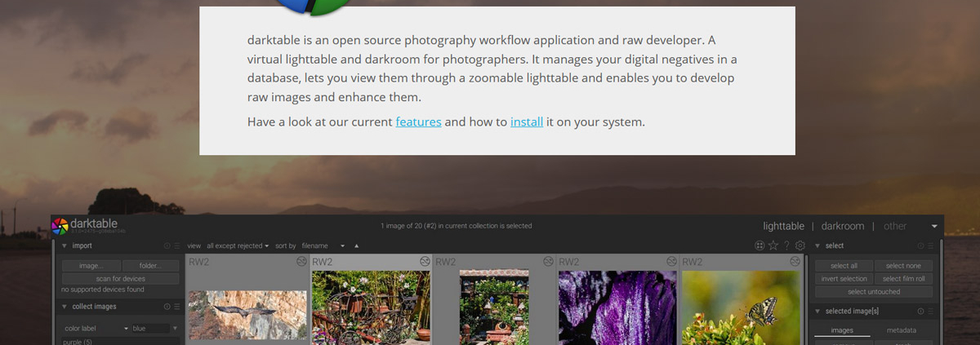The width and height of the screenshot is (980, 345).
Task: Select the images tab in selected image[s]
Action: click(842, 330)
